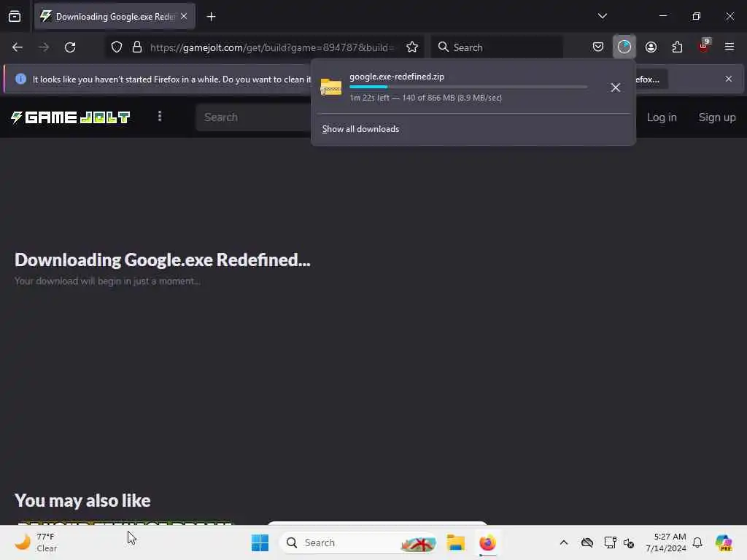This screenshot has width=747, height=560.
Task: Open a new tab with plus button
Action: pyautogui.click(x=211, y=17)
